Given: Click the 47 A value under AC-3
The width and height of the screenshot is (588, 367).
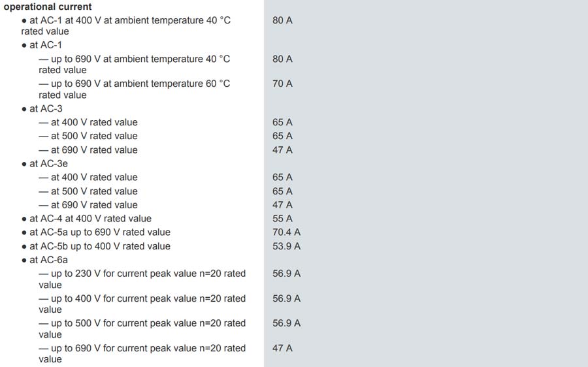Looking at the screenshot, I should [x=282, y=150].
